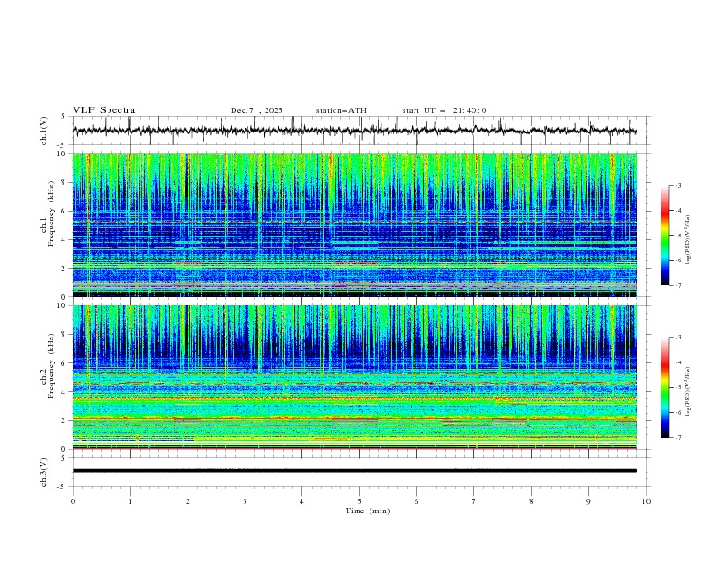Viewport: 728px width, 563px height.
Task: Click the 'Dec.7 , 2025' date label
Action: pos(256,110)
